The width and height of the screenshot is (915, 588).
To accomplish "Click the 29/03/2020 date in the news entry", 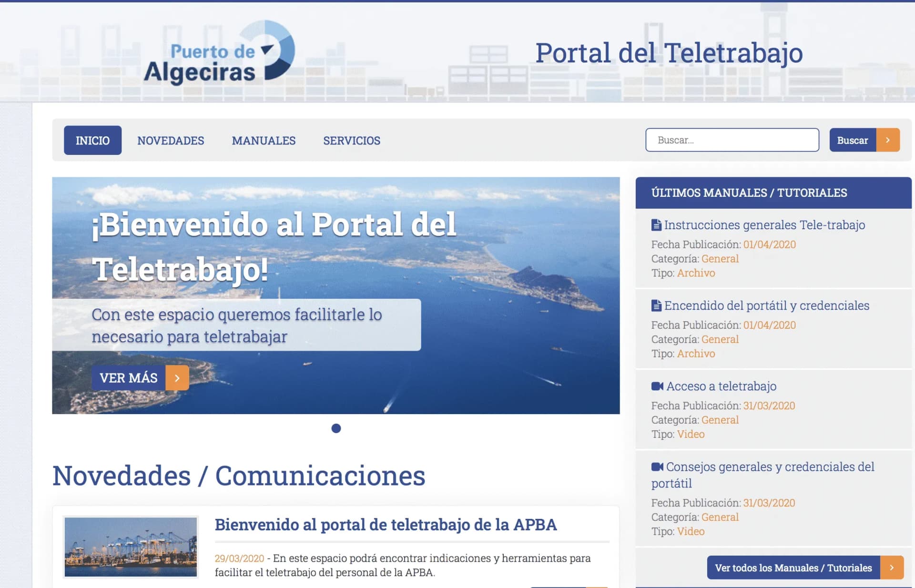I will tap(239, 558).
